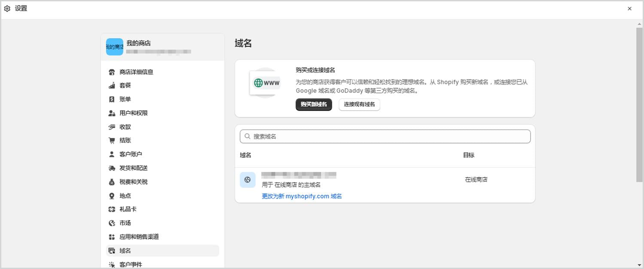644x269 pixels.
Task: Open 客户事件 customer events icon
Action: (112, 264)
